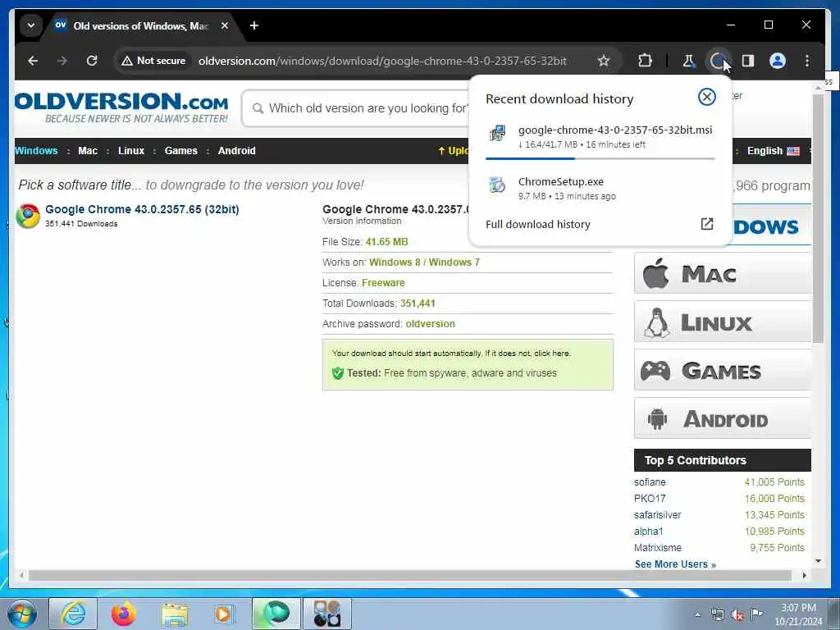Click the msi download progress bar
This screenshot has width=840, height=630.
point(600,158)
